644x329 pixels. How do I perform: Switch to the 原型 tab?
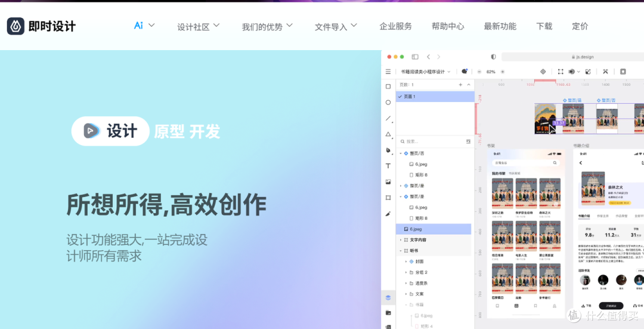pos(169,132)
